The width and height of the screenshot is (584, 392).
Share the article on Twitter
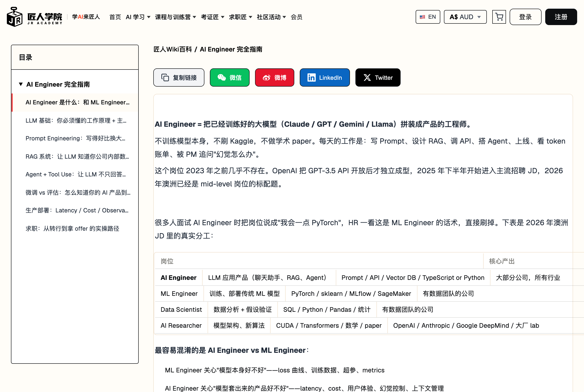378,77
